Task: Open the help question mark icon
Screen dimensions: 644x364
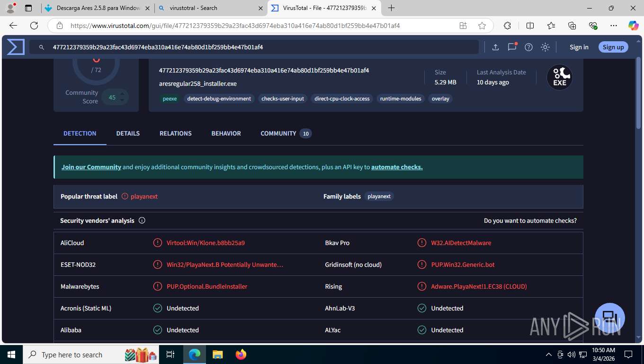Action: [529, 47]
